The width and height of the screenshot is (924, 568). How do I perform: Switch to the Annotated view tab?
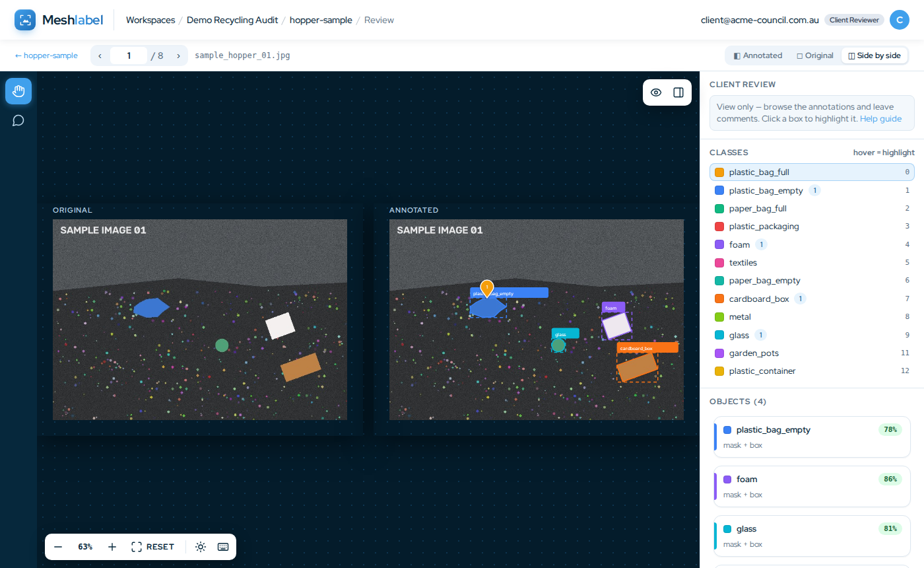[758, 55]
